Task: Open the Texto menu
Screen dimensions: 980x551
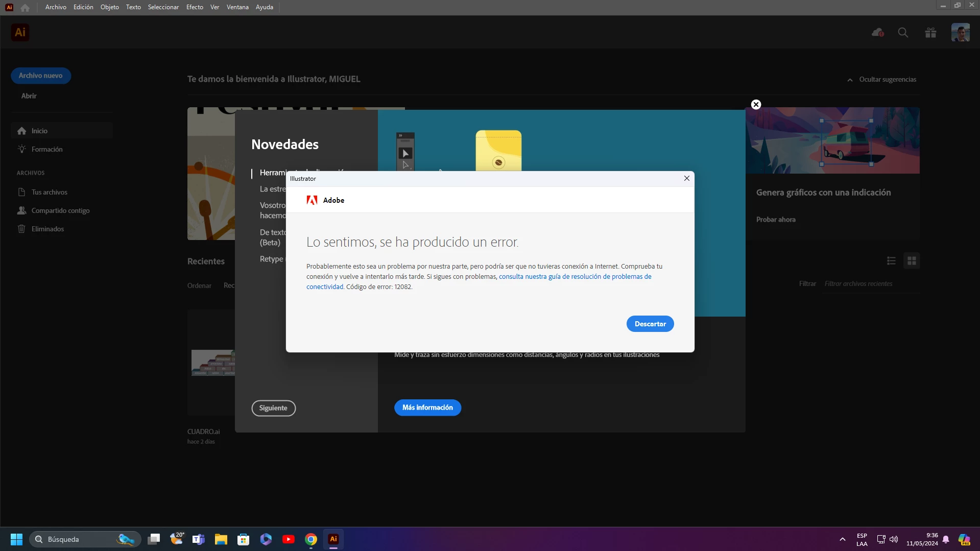Action: click(x=133, y=7)
